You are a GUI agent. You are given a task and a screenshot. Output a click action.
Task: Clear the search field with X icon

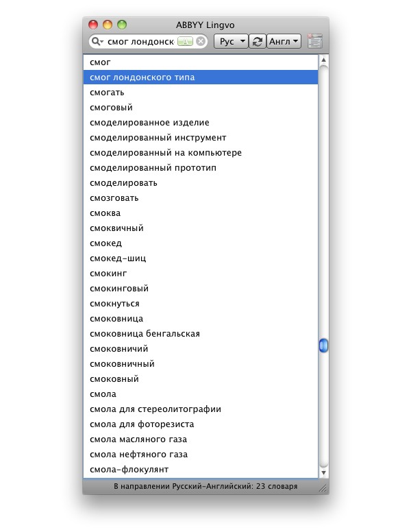click(201, 42)
